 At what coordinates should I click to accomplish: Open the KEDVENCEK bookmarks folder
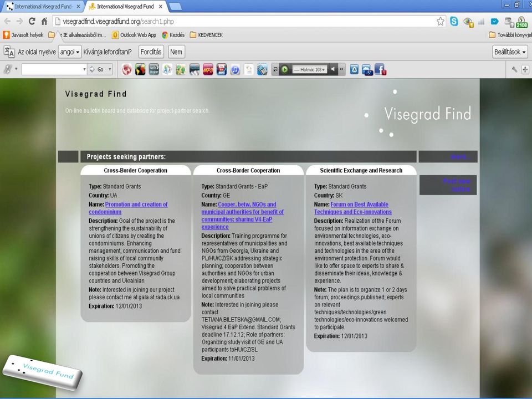tap(206, 35)
